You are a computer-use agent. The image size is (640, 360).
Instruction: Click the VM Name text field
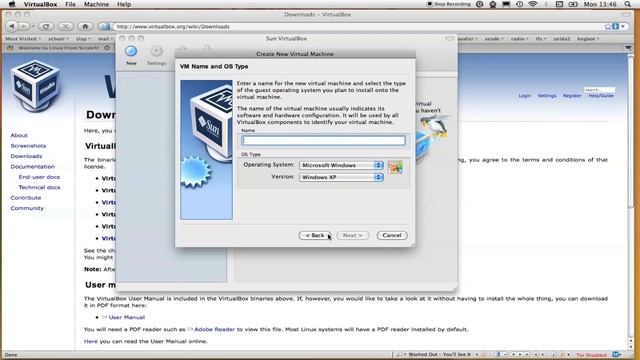[x=323, y=140]
